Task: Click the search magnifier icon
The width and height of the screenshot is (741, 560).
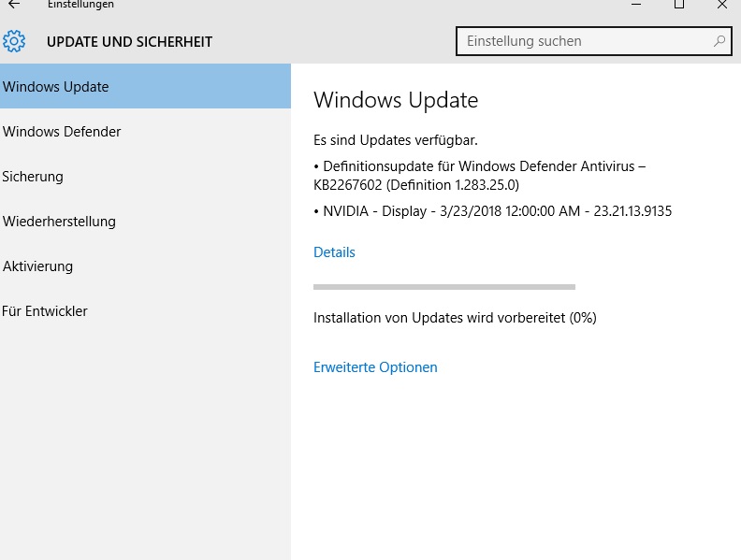Action: click(719, 41)
